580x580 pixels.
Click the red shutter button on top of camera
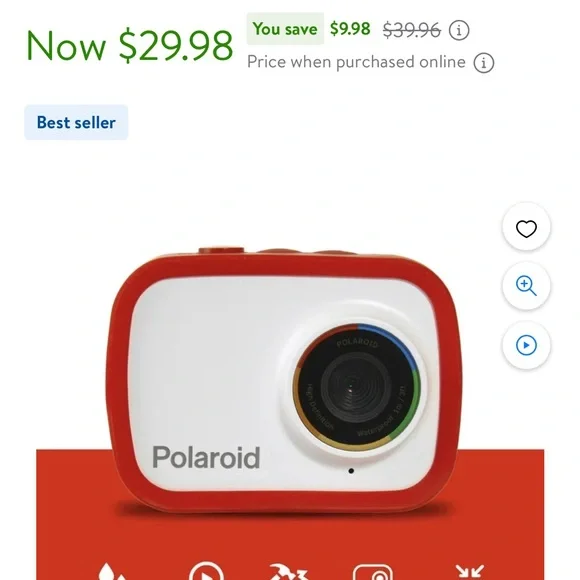tap(221, 250)
